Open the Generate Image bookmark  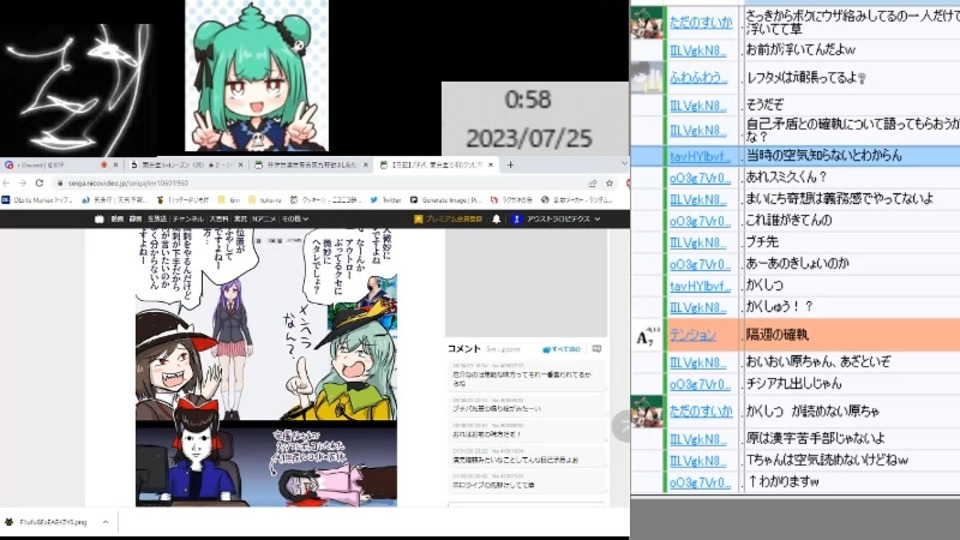tap(446, 200)
